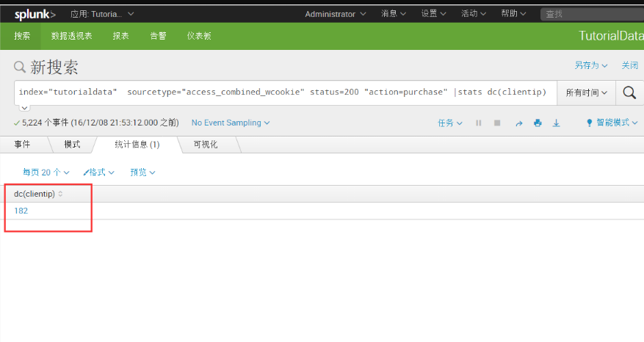The height and width of the screenshot is (342, 644).
Task: Click the 5,224 个事件 status text
Action: click(100, 123)
